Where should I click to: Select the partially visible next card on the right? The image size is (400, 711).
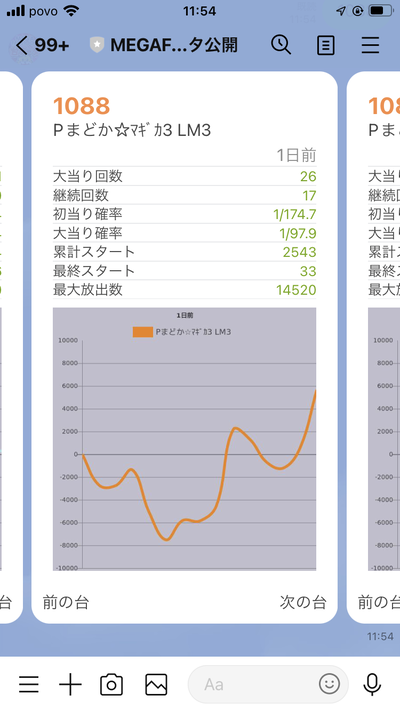(373, 347)
